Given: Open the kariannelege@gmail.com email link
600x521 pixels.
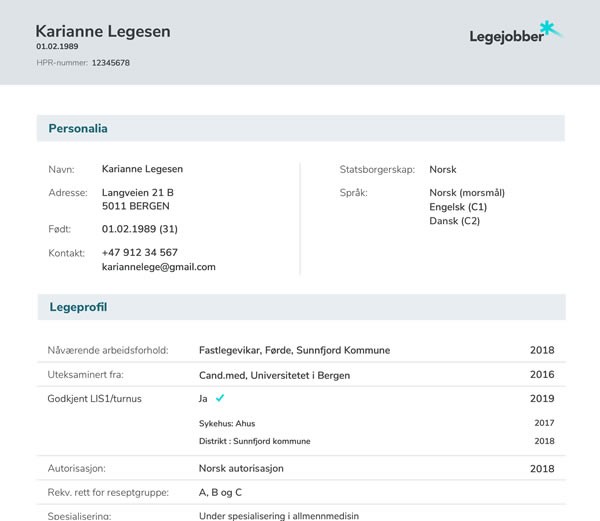Looking at the screenshot, I should point(158,267).
